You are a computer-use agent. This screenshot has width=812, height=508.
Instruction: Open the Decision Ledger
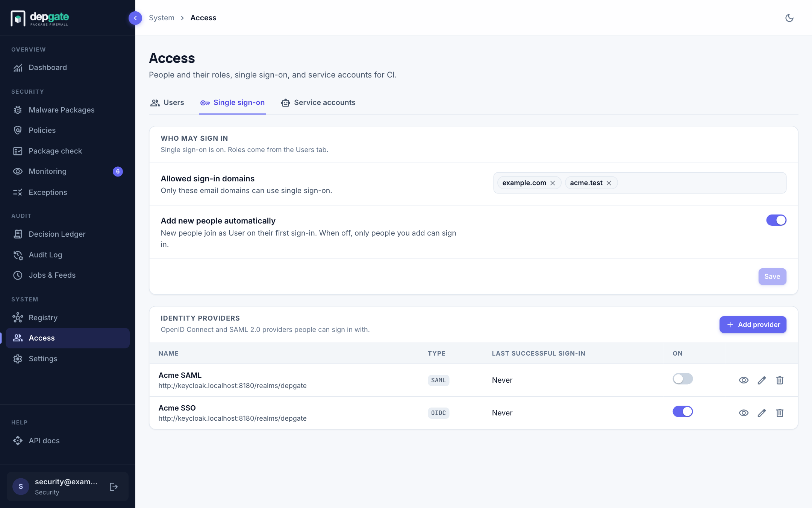68,234
